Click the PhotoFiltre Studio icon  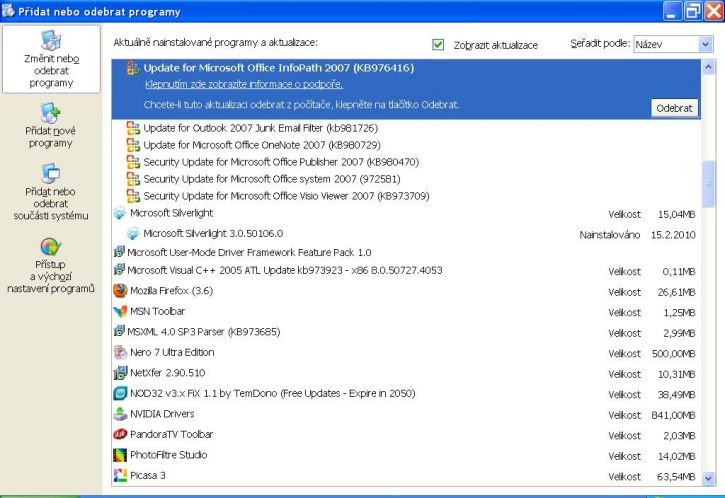click(x=120, y=455)
